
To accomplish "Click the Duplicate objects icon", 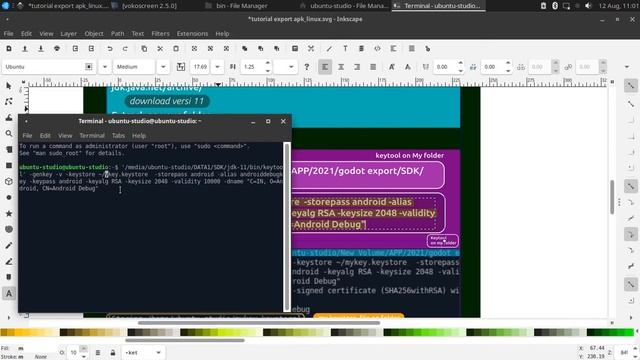I will click(x=244, y=49).
